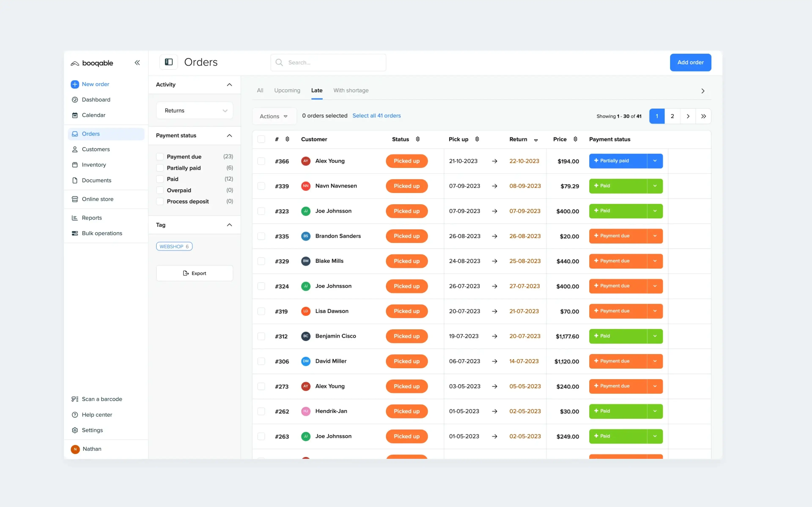Viewport: 812px width, 507px height.
Task: Collapse the sidebar with double-chevron icon
Action: pyautogui.click(x=137, y=63)
